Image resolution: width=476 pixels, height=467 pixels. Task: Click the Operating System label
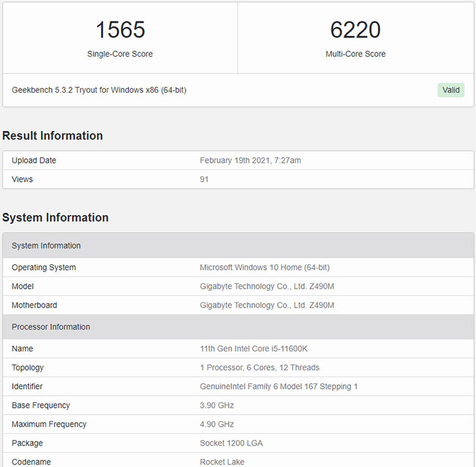44,267
